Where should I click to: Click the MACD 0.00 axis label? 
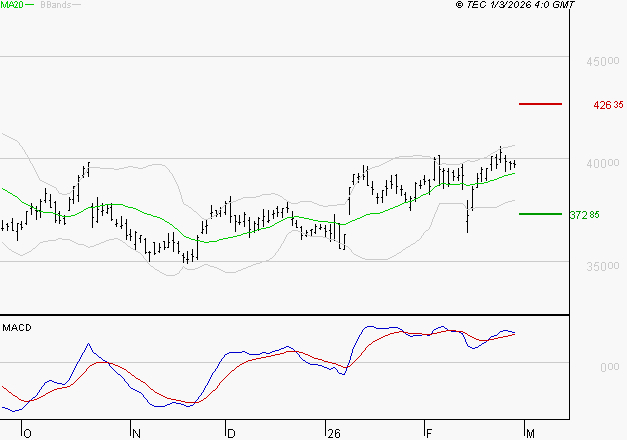point(610,367)
